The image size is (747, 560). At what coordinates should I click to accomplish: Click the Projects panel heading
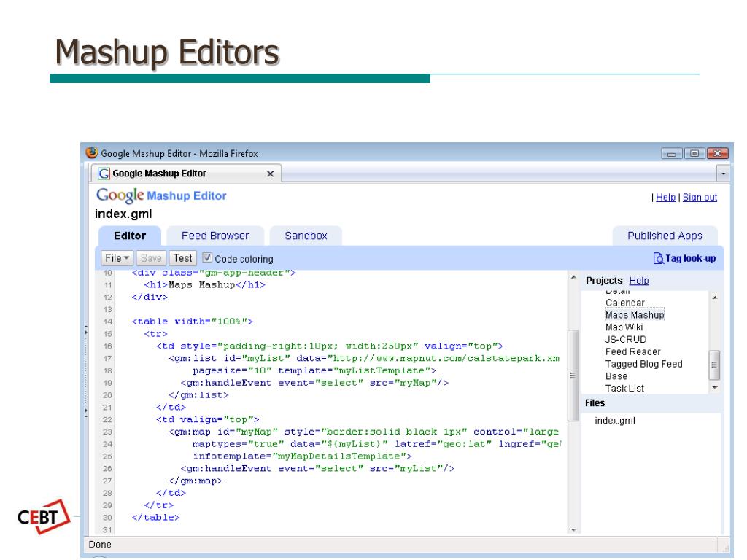tap(604, 281)
